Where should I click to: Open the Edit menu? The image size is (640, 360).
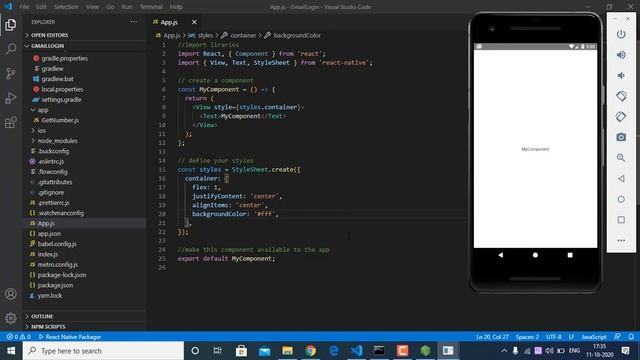[x=41, y=7]
